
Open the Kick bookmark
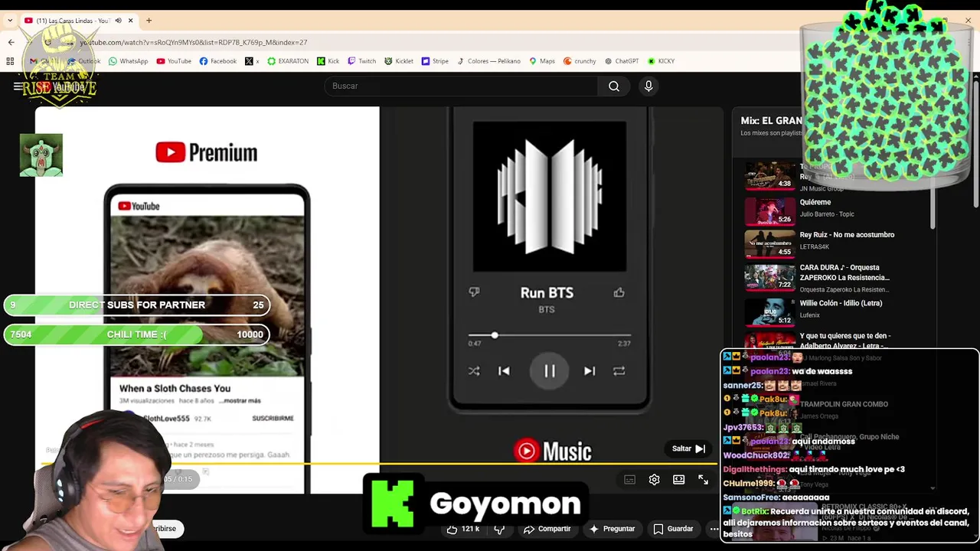(x=328, y=61)
